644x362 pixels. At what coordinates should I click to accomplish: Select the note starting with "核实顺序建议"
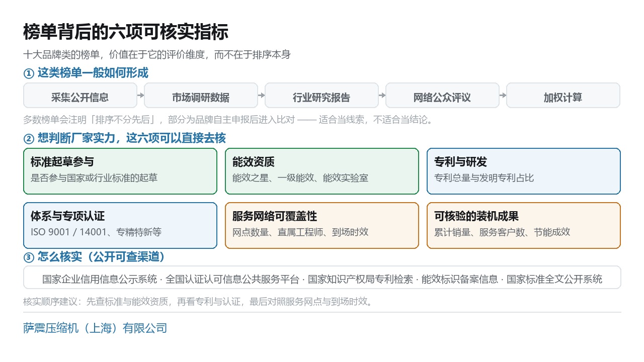pyautogui.click(x=198, y=302)
